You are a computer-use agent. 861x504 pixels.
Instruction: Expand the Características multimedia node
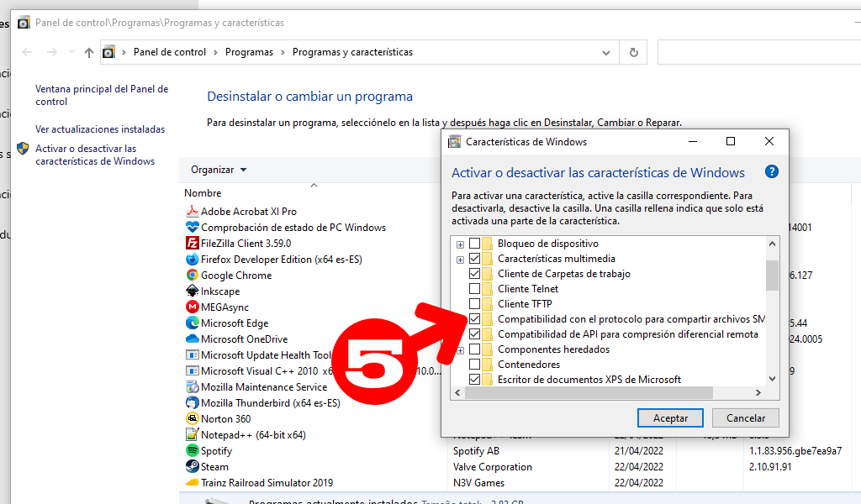tap(460, 260)
